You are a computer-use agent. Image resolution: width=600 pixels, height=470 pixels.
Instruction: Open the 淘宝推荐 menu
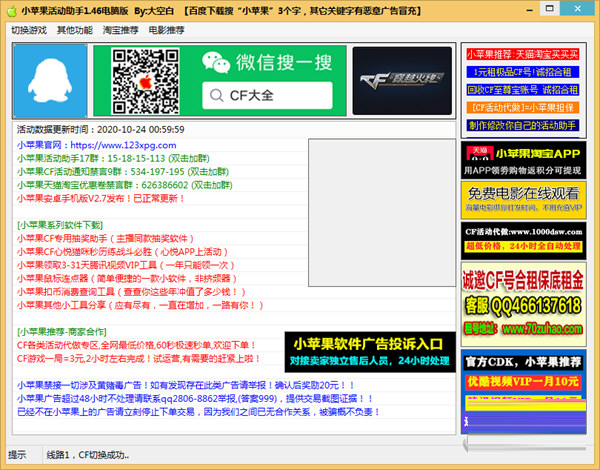121,30
